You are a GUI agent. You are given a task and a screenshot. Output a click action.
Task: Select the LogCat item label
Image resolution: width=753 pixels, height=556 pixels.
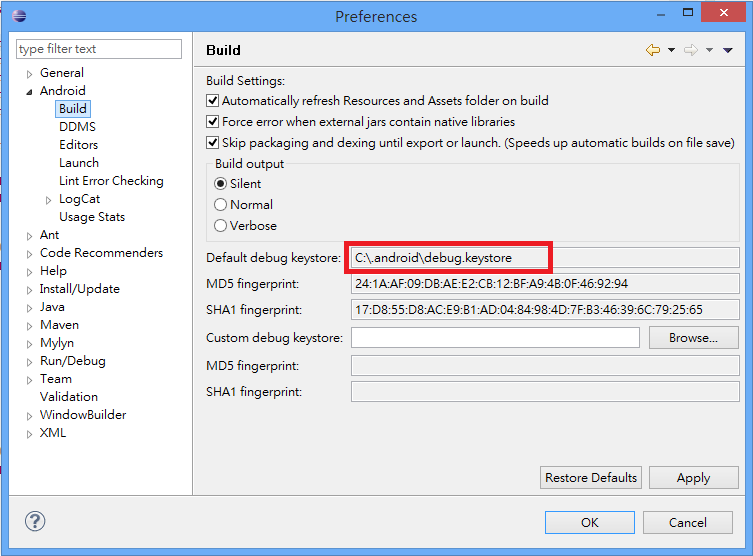pyautogui.click(x=79, y=199)
